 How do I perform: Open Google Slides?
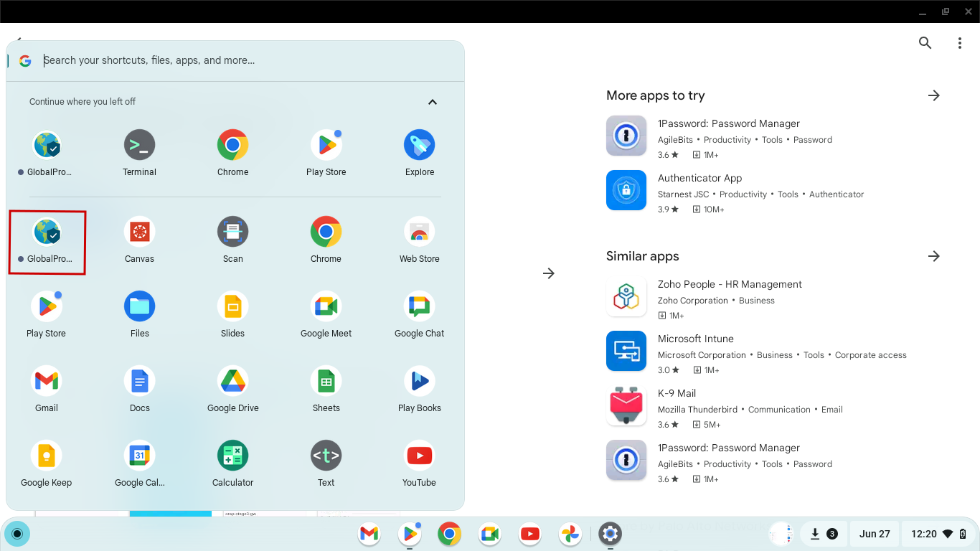233,315
